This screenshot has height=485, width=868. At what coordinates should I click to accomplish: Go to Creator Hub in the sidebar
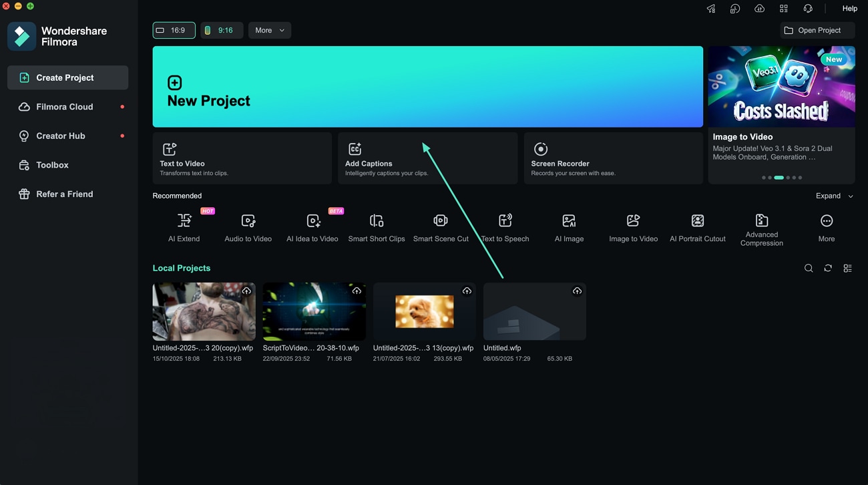point(67,136)
